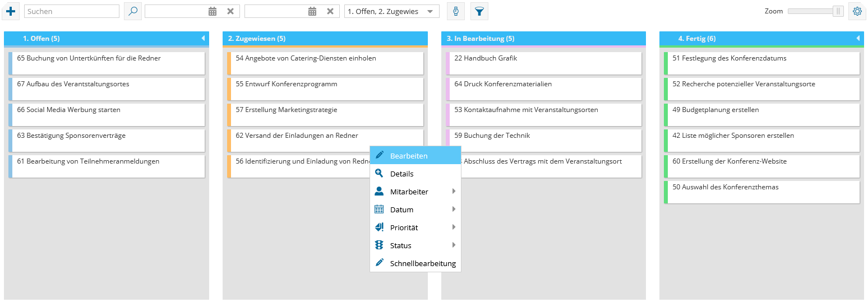This screenshot has height=307, width=868.
Task: Collapse the 4. Fertig column
Action: pos(858,39)
